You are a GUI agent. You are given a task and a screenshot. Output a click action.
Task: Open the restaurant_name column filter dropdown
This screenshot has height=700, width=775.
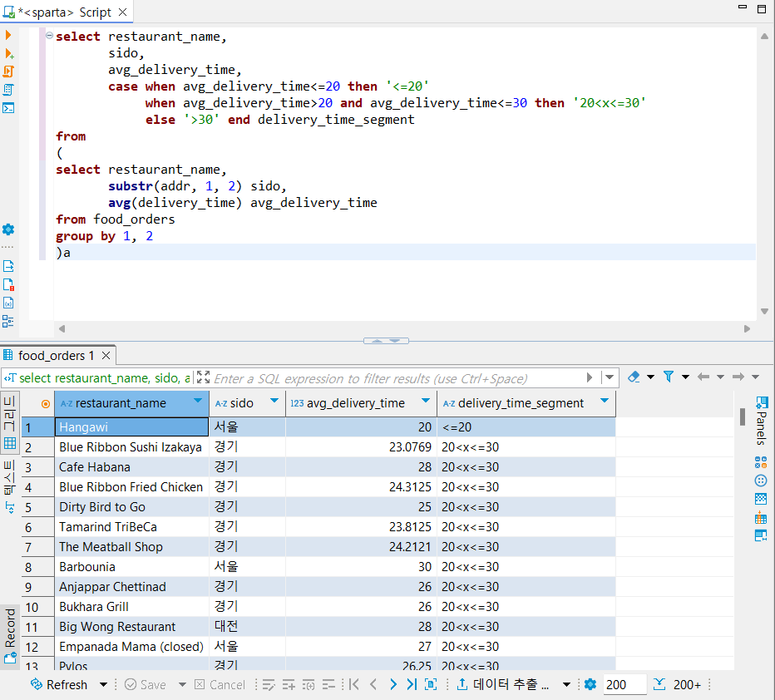coord(198,401)
